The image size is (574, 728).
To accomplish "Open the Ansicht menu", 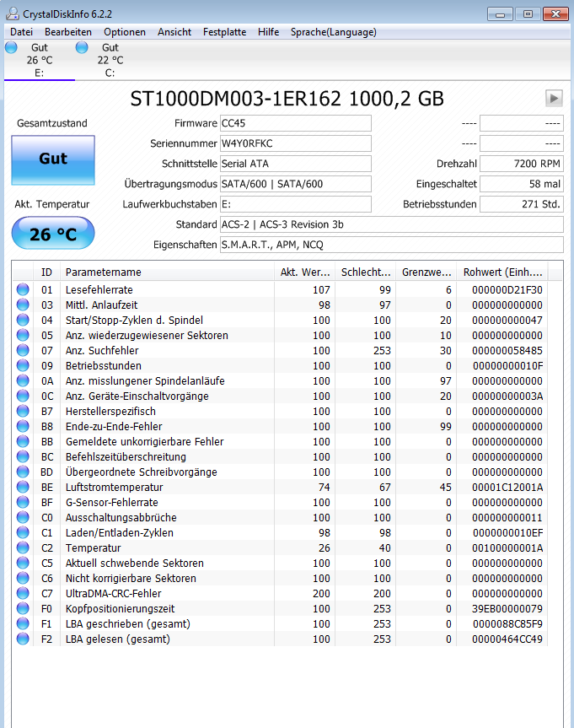I will click(x=174, y=32).
